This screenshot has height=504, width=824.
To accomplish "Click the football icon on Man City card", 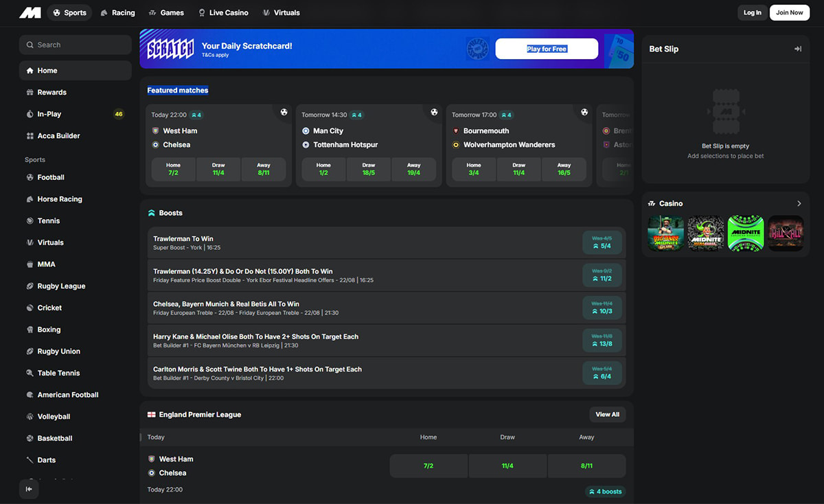I will pos(434,112).
